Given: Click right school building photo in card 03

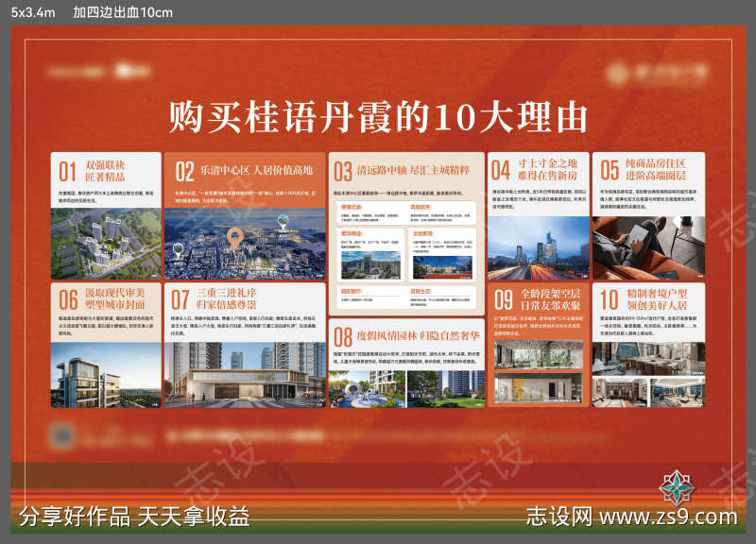Looking at the screenshot, I should (x=442, y=266).
